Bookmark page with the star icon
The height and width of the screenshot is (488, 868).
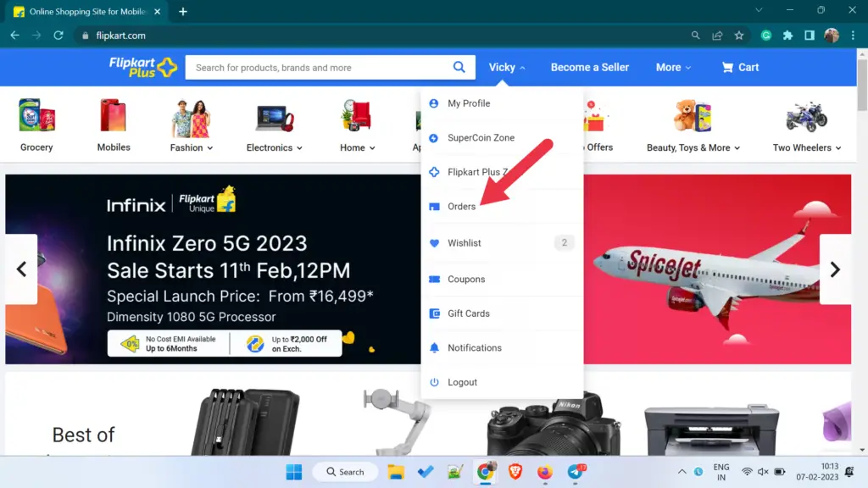pos(739,36)
